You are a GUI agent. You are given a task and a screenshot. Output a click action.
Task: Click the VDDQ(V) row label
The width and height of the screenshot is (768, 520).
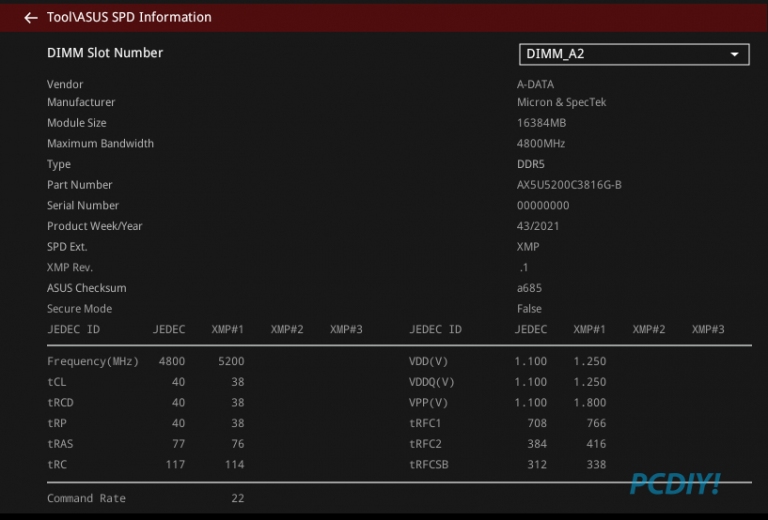pos(432,382)
